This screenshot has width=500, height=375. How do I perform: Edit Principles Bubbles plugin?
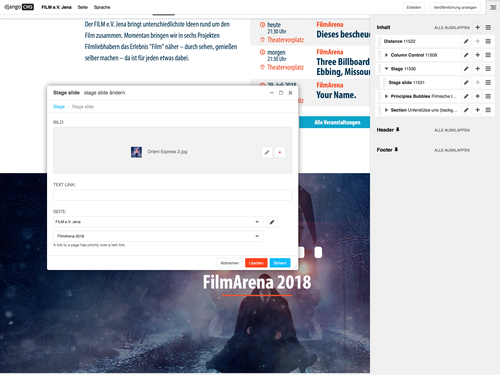coord(466,96)
